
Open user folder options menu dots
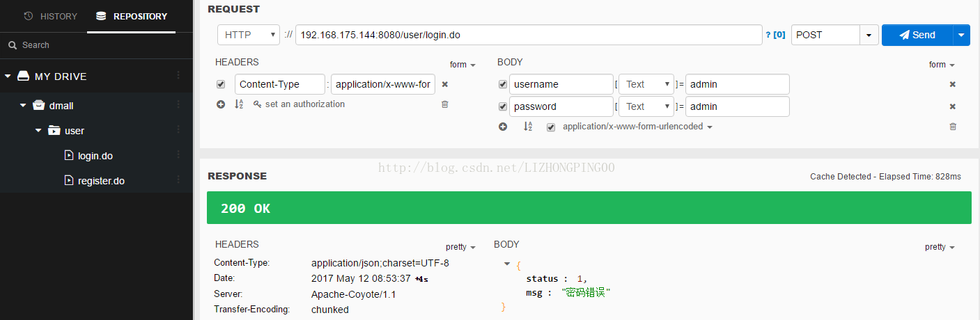tap(178, 130)
